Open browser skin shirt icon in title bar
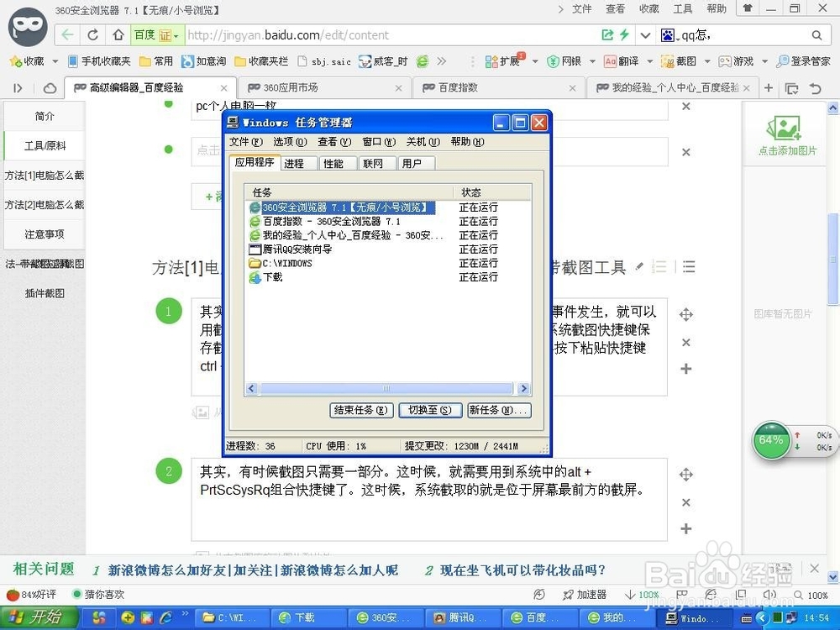Screen dimensions: 840x630 click(748, 8)
